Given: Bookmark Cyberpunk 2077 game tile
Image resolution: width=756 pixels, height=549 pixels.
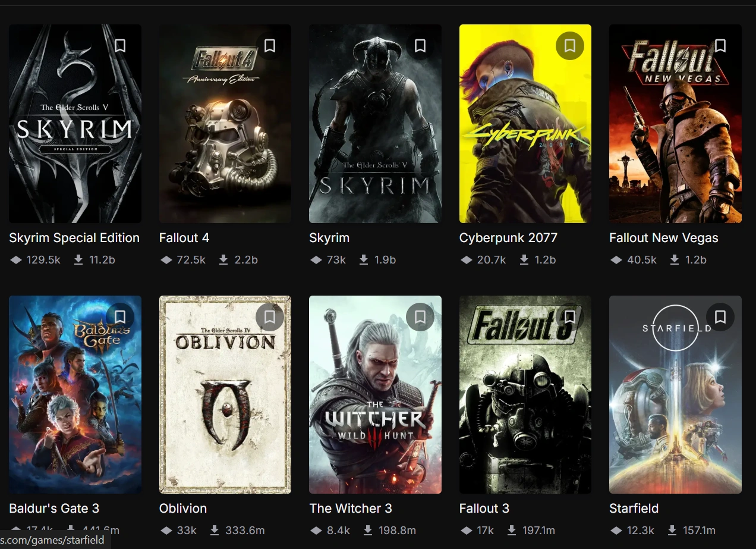Looking at the screenshot, I should (570, 46).
